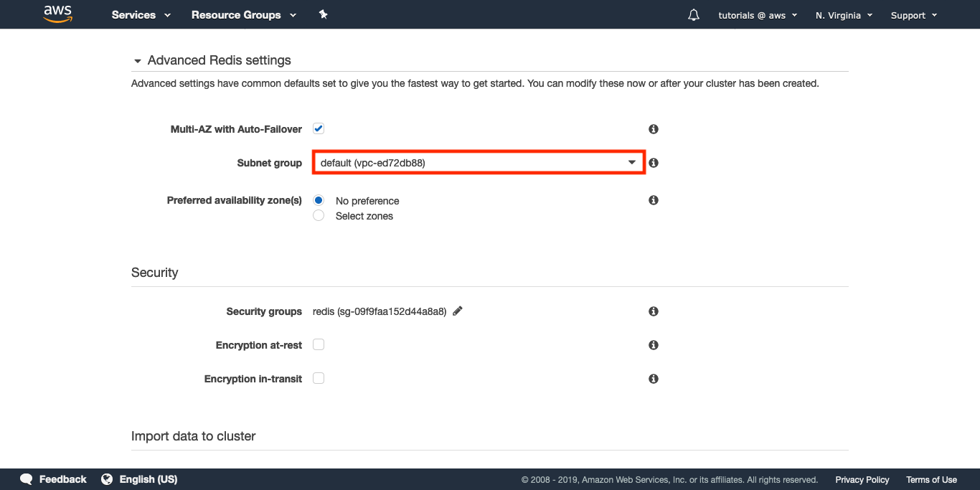Screen dimensions: 980x490
Task: Enable Encryption in-transit checkbox
Action: coord(319,378)
